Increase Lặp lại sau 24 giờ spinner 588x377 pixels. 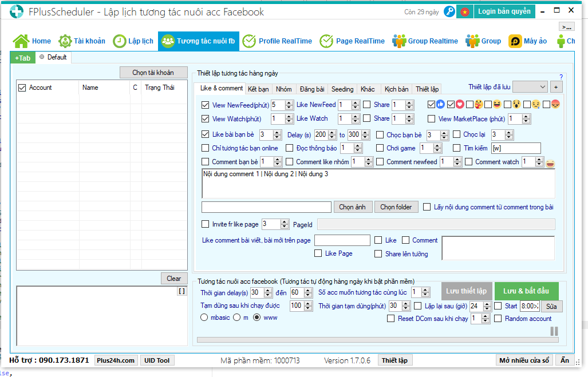click(487, 304)
